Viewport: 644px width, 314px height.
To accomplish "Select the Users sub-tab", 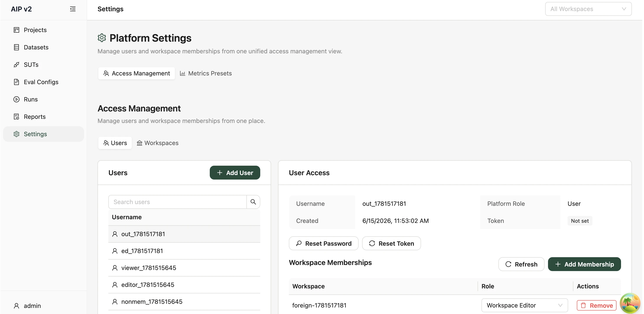I will (115, 143).
